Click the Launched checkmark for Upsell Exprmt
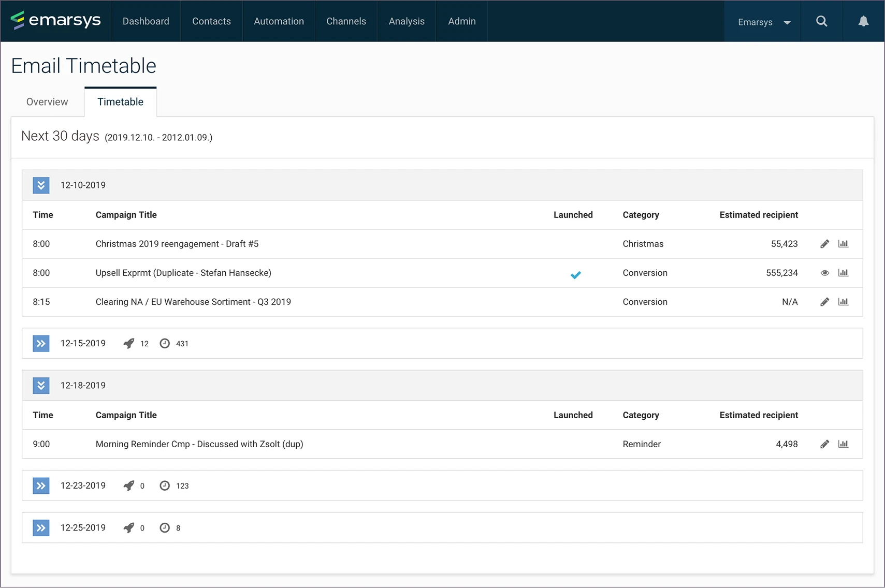 (575, 275)
